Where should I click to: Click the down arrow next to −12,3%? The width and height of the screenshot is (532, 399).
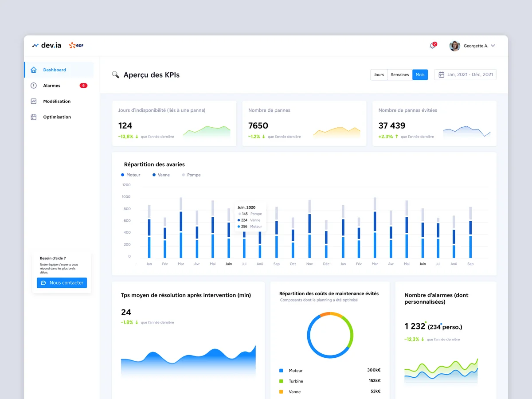[x=423, y=339]
